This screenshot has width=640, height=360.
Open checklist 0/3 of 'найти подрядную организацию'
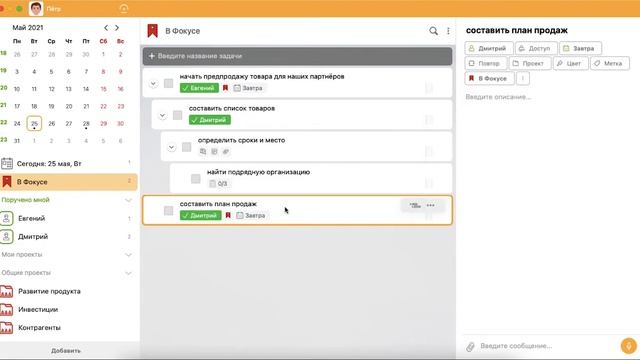(218, 184)
